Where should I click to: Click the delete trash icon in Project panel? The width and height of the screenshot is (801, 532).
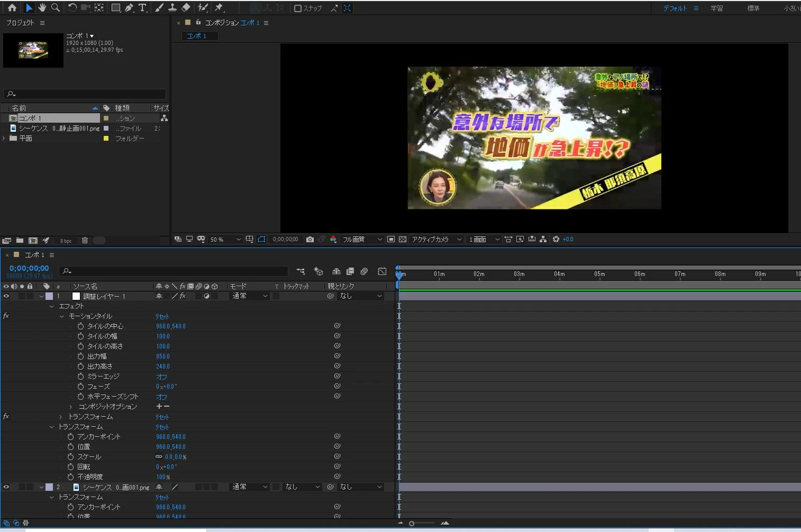(85, 241)
